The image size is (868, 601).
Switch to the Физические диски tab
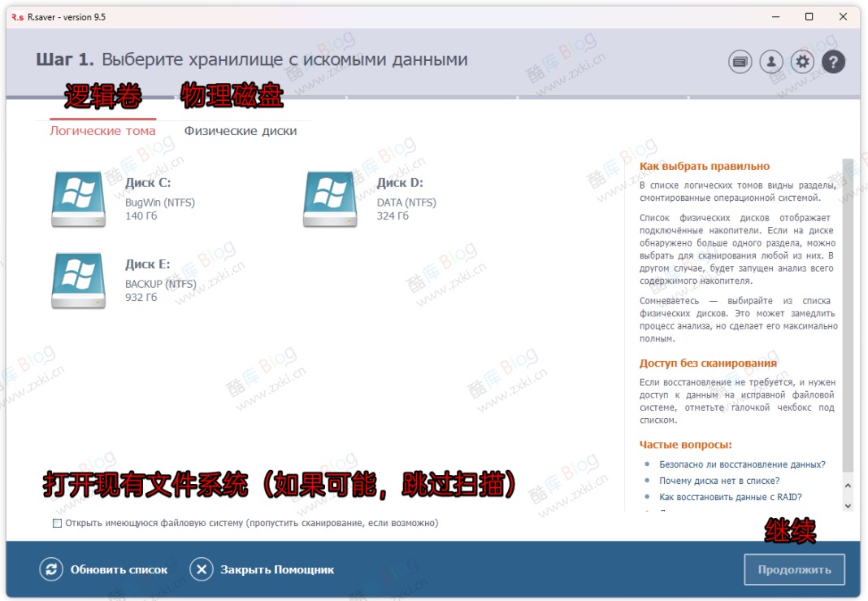[x=241, y=130]
